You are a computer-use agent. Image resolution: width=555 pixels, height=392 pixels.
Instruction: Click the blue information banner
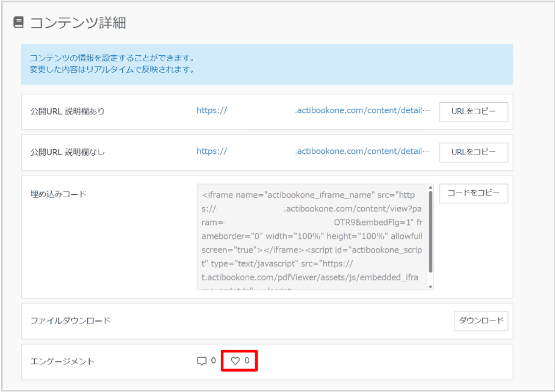pos(267,64)
